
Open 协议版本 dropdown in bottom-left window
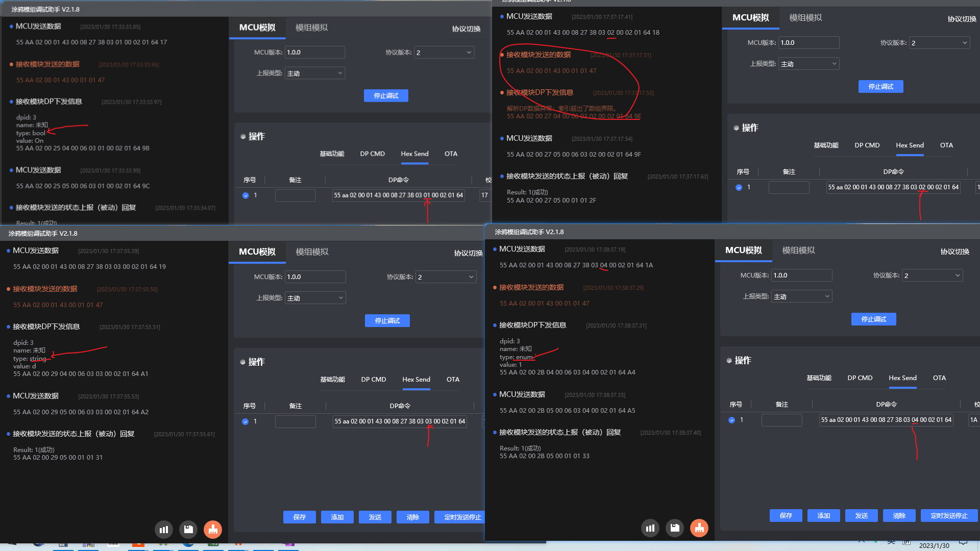(446, 277)
